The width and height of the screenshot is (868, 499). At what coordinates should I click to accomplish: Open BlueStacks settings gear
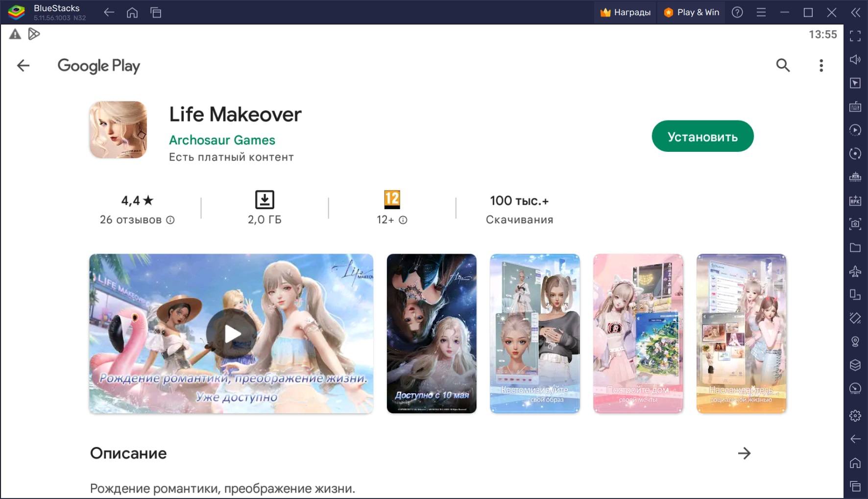(x=855, y=416)
